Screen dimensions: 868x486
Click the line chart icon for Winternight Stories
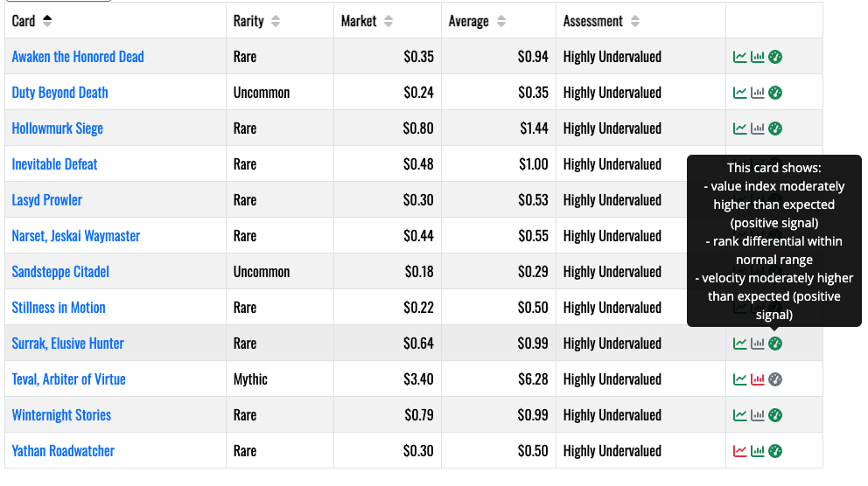pos(740,415)
